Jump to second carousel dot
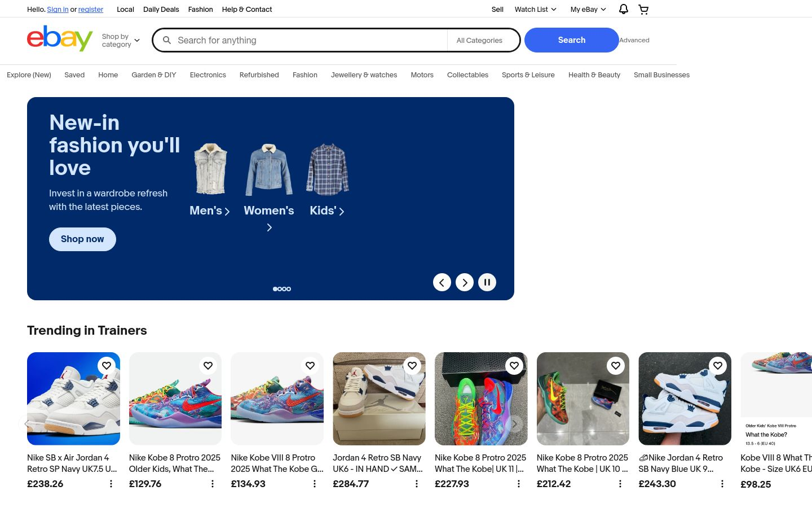 280,289
